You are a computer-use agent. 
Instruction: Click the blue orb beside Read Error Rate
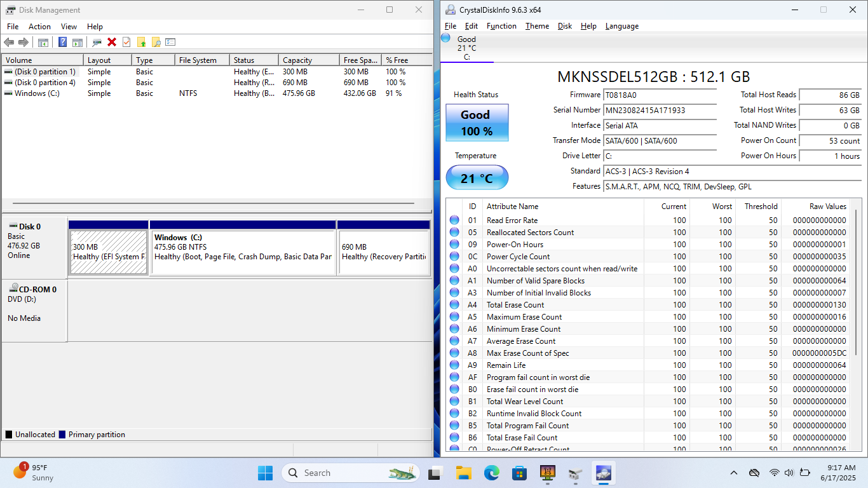(x=454, y=220)
